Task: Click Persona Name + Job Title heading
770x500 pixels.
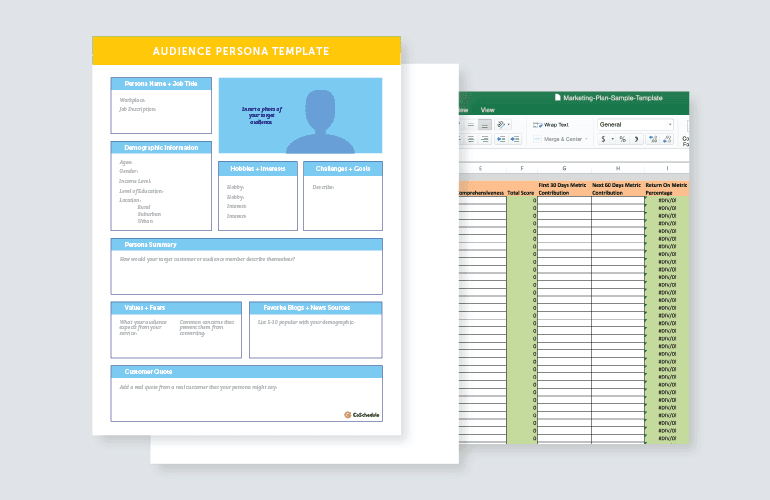Action: coord(161,83)
